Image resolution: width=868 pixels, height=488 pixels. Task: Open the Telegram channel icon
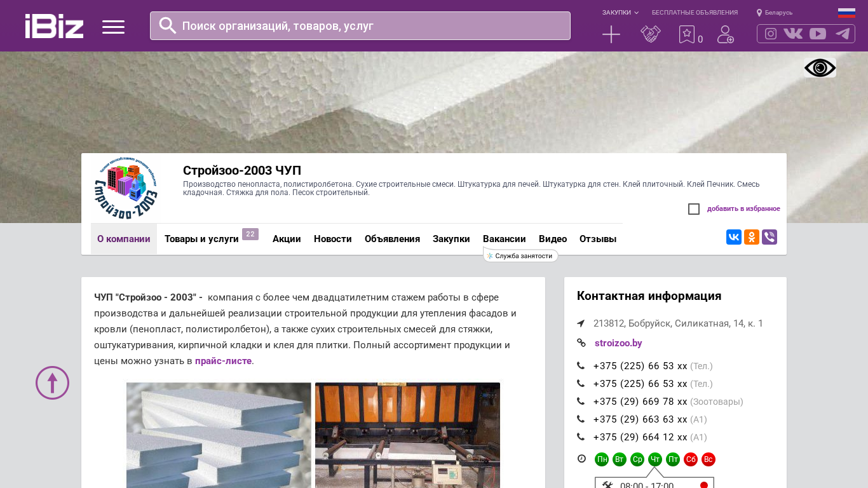pyautogui.click(x=843, y=34)
